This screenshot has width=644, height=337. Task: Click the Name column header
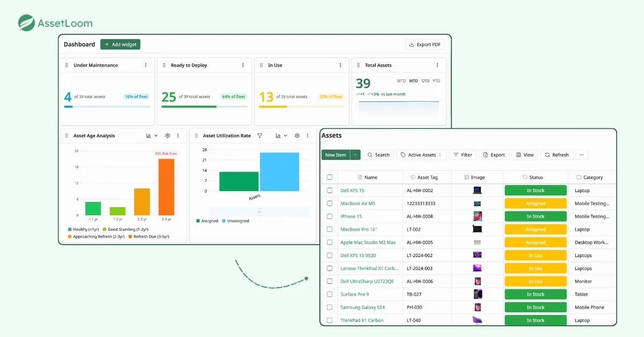(368, 177)
